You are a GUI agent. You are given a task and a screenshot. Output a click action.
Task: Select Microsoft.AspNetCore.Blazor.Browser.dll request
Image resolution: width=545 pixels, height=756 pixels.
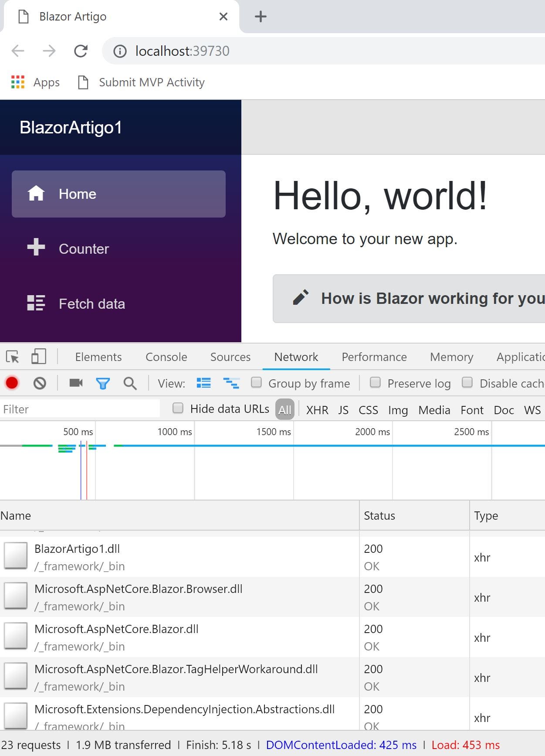(272, 597)
